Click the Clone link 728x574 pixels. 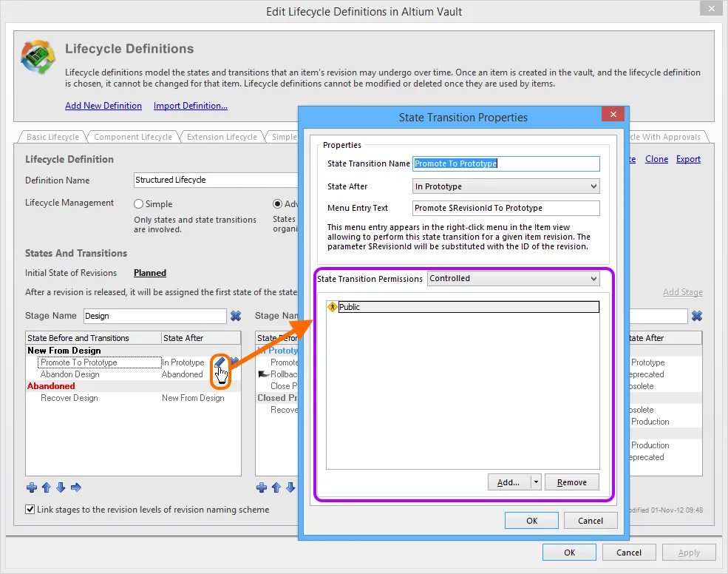pos(656,160)
